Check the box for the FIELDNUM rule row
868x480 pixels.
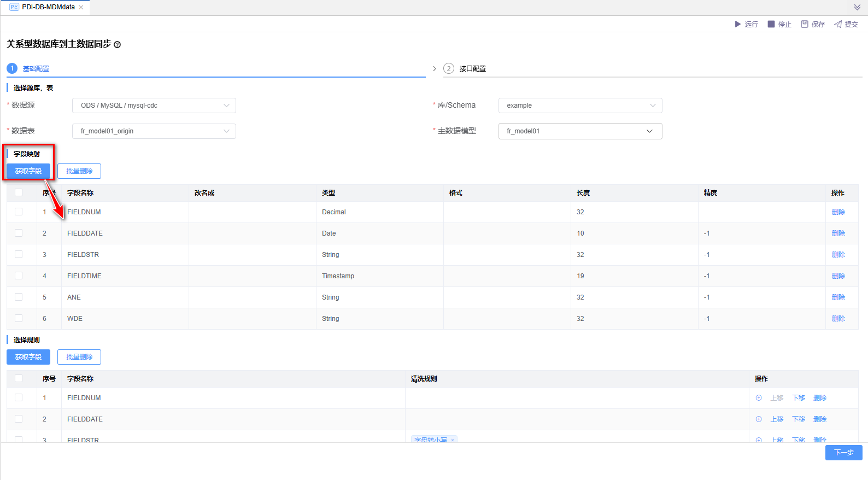pyautogui.click(x=19, y=397)
